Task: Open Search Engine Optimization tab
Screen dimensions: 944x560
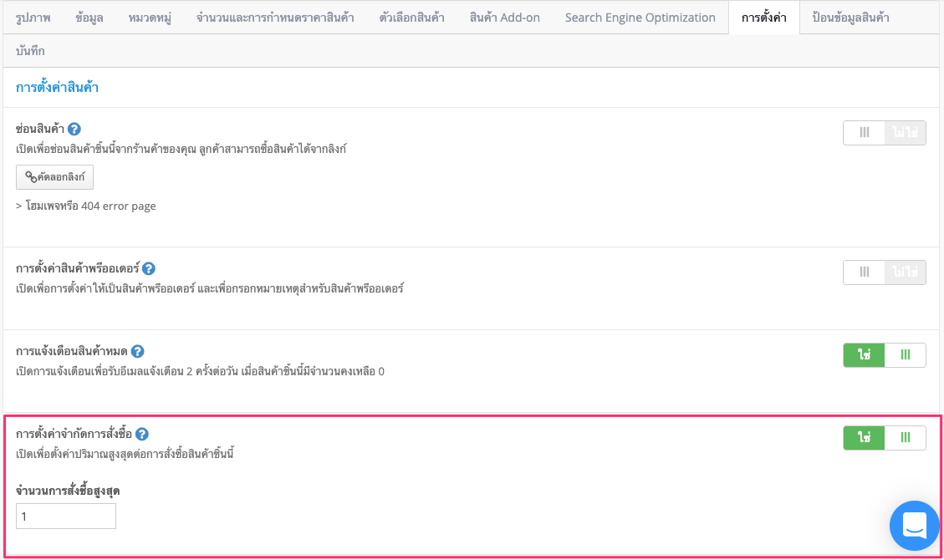Action: 640,18
